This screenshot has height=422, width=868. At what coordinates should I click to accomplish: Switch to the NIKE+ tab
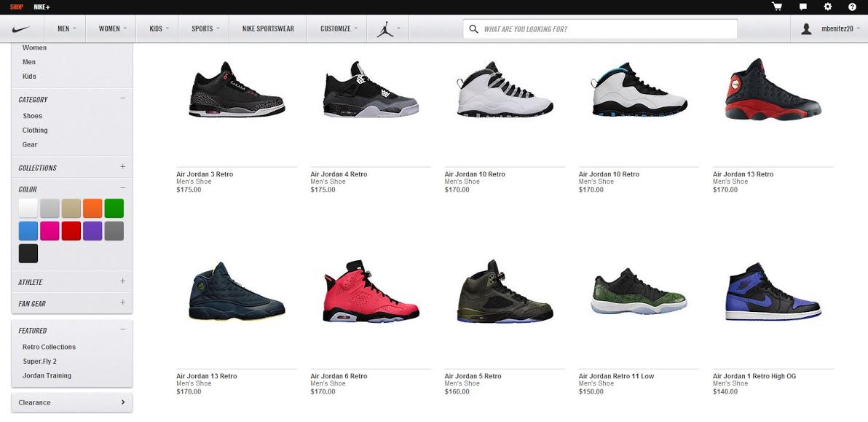tap(42, 7)
